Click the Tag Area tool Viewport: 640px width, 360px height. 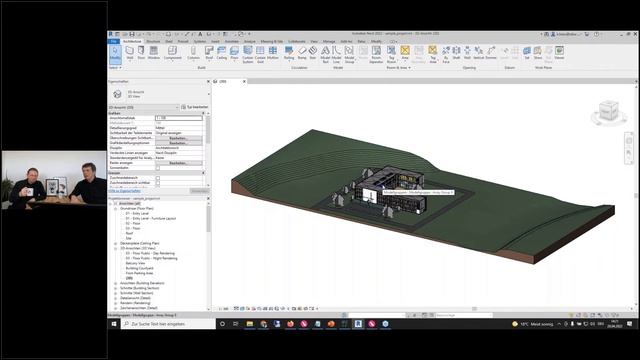433,54
